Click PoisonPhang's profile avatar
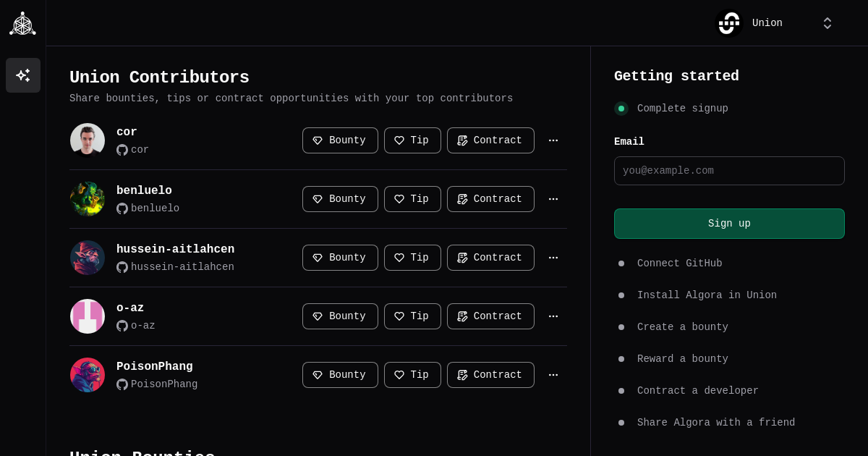The width and height of the screenshot is (868, 456). point(88,375)
